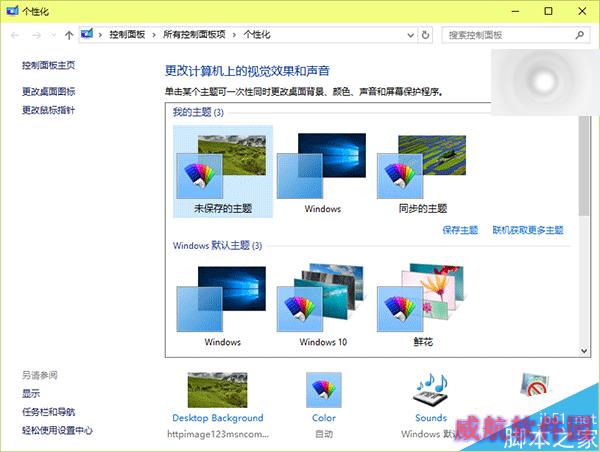The image size is (600, 452).
Task: Click the scroll down arrow of theme list
Action: (584, 350)
